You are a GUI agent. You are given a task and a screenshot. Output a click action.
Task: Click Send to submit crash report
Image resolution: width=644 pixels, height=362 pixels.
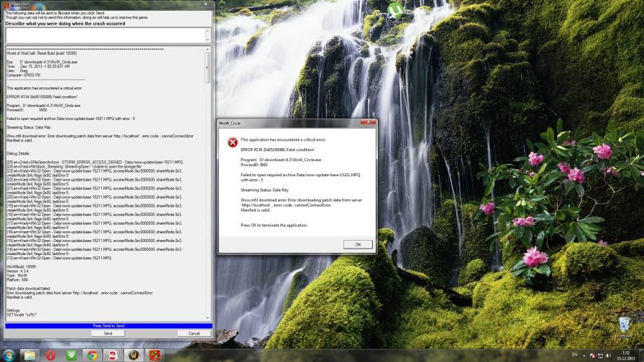coord(108,333)
